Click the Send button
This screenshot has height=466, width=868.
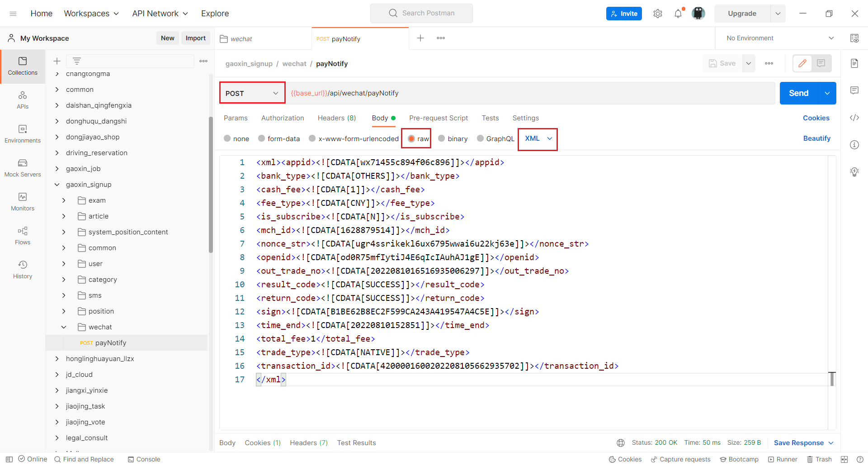point(798,93)
